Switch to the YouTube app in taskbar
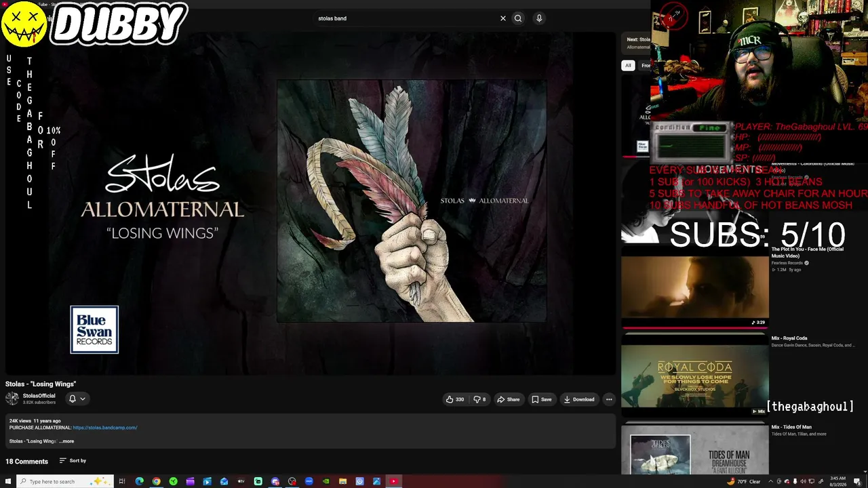This screenshot has height=488, width=868. (393, 481)
